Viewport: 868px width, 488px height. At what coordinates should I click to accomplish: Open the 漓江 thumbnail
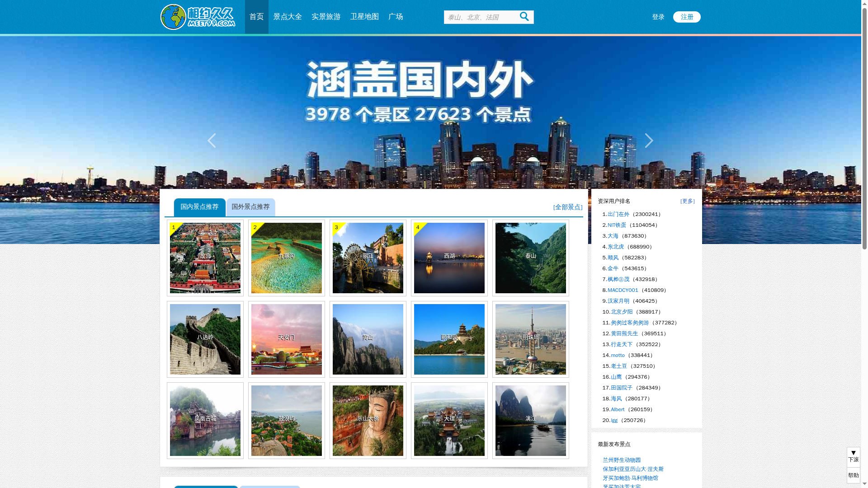coord(531,421)
